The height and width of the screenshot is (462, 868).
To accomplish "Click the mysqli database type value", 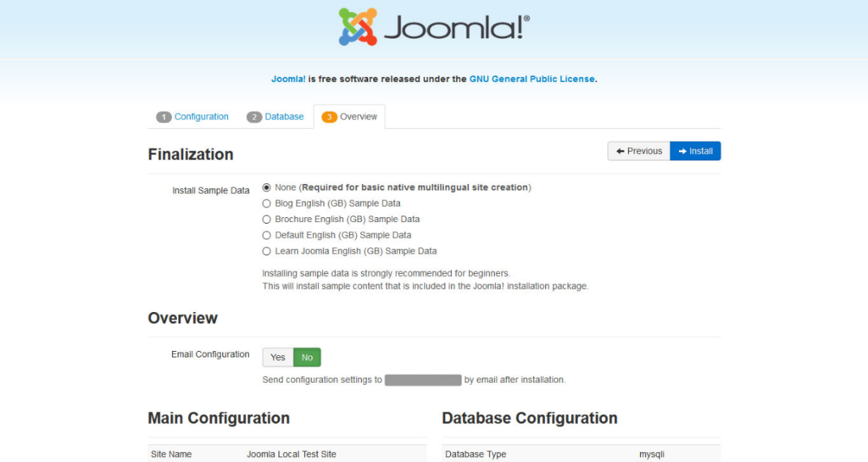I will [x=652, y=454].
